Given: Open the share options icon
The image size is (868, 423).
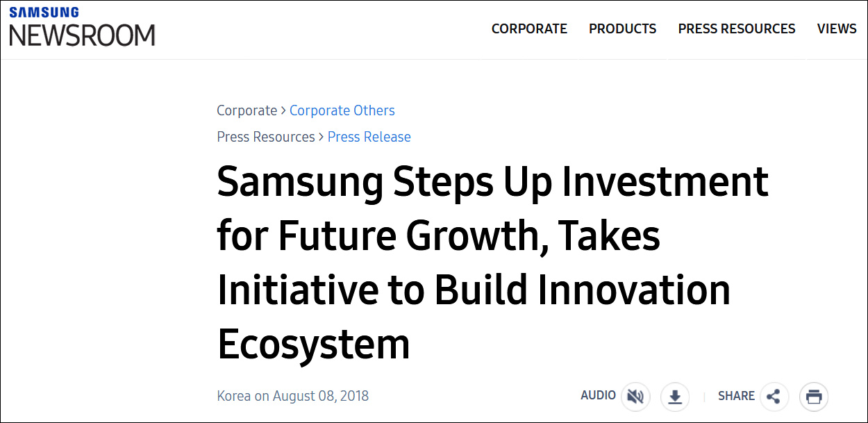Looking at the screenshot, I should click(x=774, y=397).
